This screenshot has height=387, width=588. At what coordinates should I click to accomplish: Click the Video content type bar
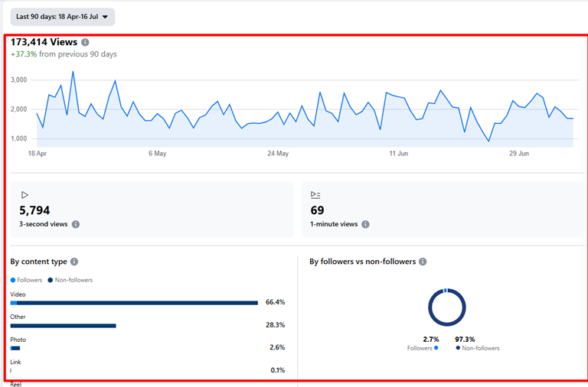(134, 303)
